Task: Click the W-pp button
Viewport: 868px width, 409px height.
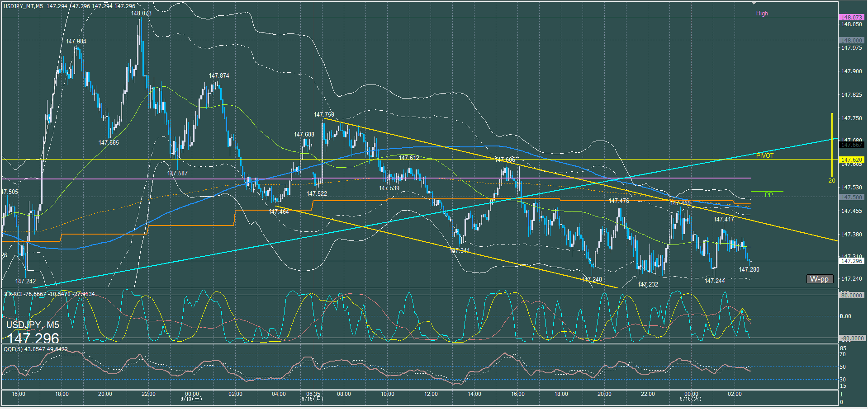Action: pyautogui.click(x=819, y=279)
